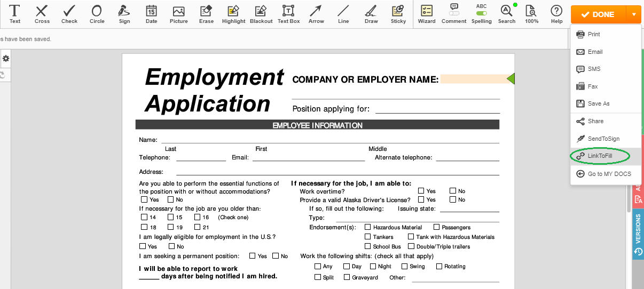This screenshot has width=644, height=289.
Task: Add a Sticky note
Action: click(x=398, y=14)
